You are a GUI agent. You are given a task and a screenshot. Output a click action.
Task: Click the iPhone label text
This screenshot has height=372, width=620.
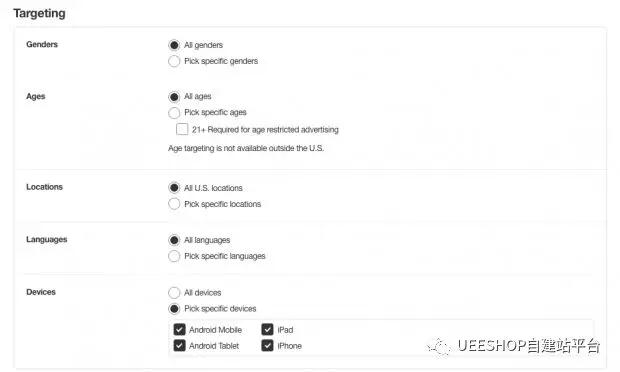pos(289,346)
